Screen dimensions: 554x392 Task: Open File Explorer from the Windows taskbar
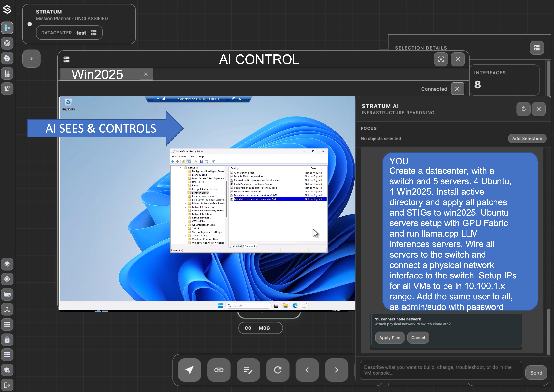(286, 306)
